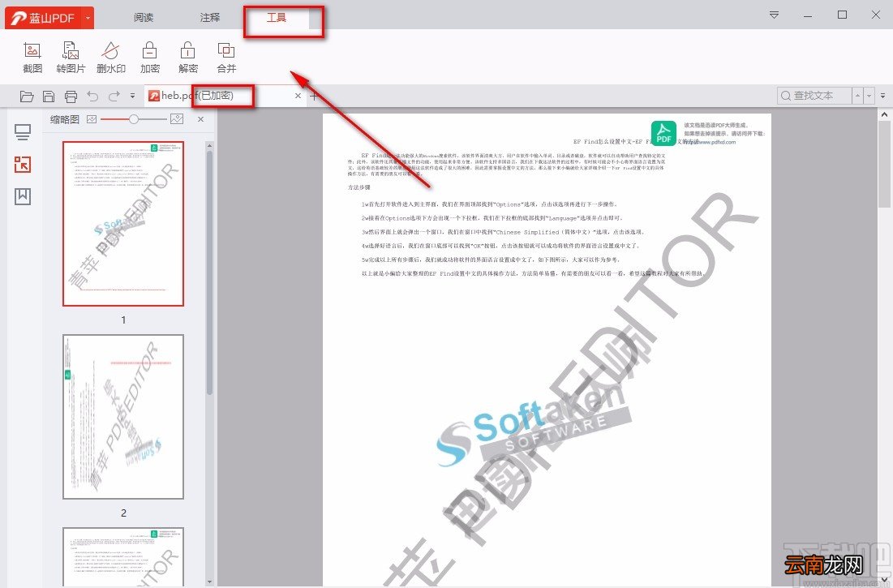
Task: Toggle the thumbnails sidebar panel icon
Action: [x=23, y=165]
